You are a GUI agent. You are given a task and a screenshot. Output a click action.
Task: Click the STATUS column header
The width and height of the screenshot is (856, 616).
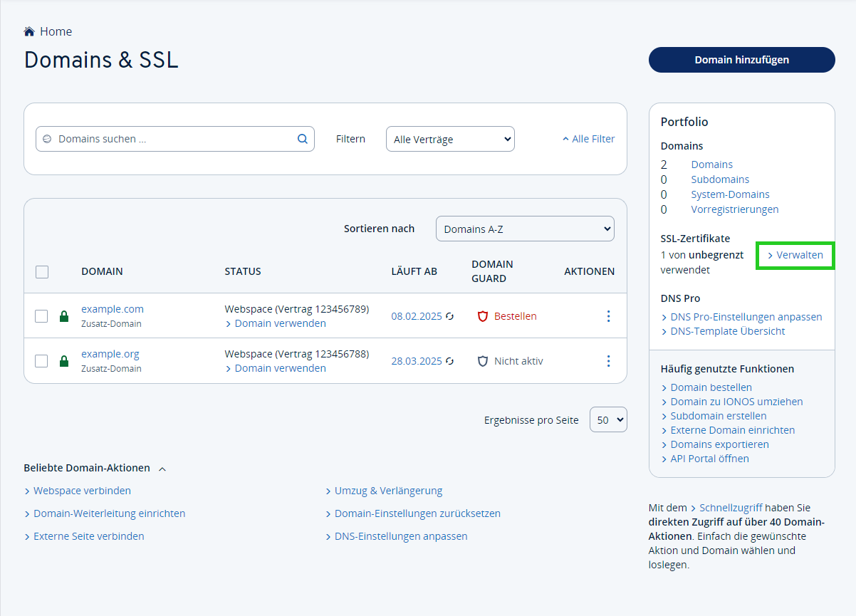pos(243,271)
